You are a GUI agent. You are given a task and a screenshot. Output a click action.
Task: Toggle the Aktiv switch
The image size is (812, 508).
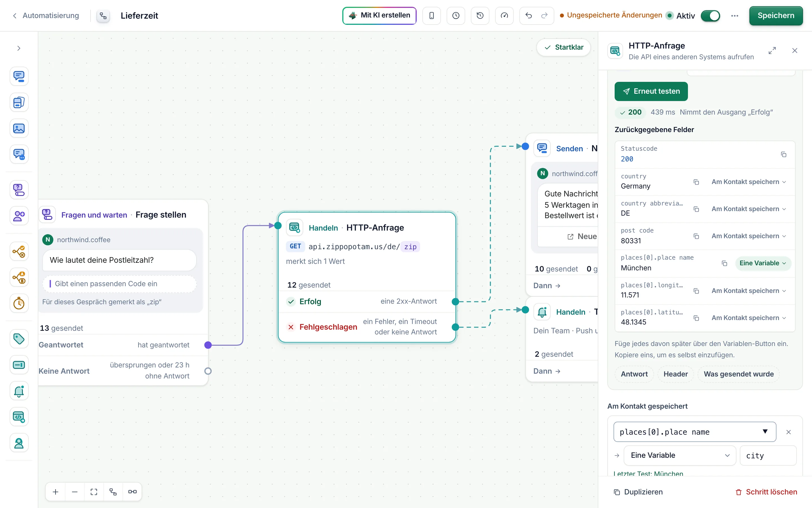point(710,16)
